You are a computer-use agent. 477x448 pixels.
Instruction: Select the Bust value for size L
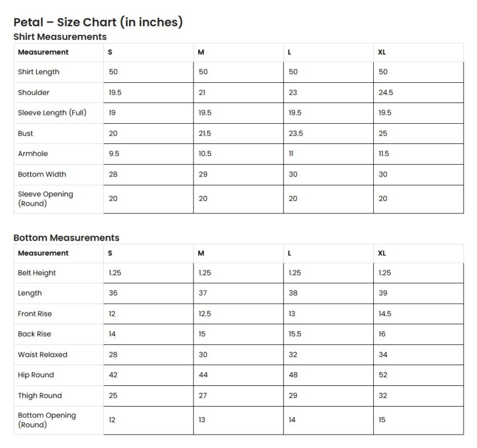tap(295, 133)
